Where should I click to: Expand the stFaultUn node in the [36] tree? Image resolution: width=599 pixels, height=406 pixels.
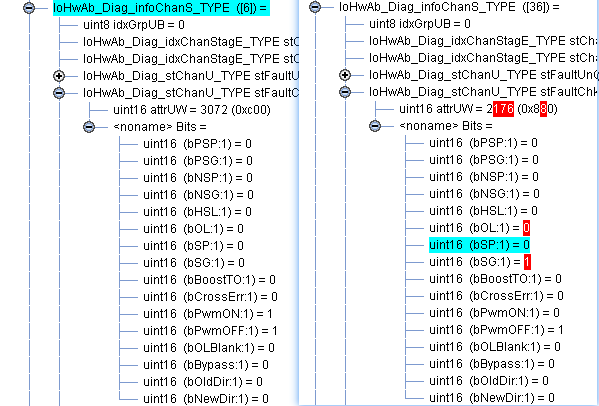point(345,75)
